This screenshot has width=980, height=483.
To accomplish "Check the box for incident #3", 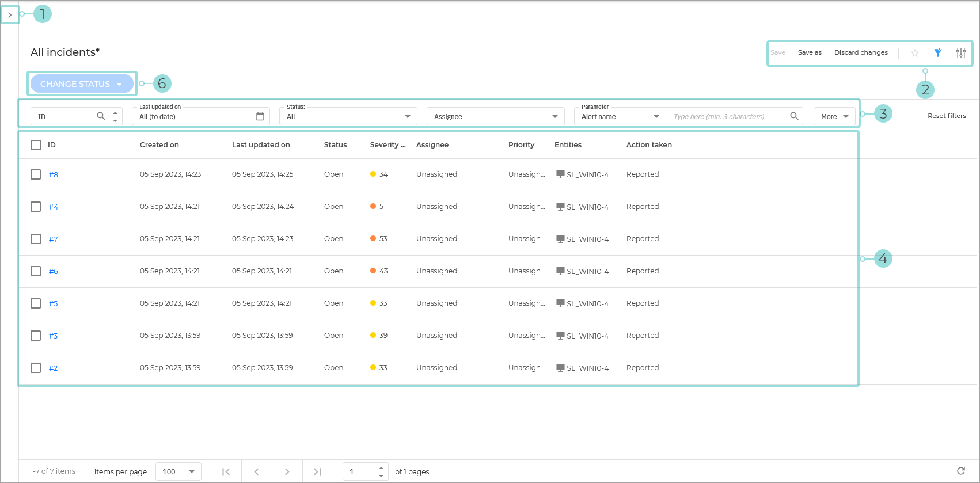I will tap(36, 336).
